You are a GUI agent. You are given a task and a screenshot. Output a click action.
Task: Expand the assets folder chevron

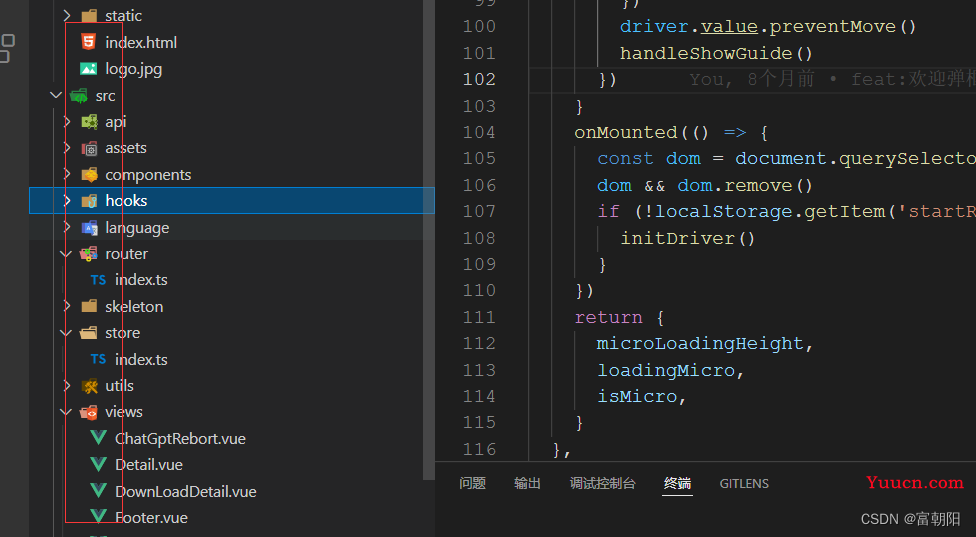tap(67, 148)
